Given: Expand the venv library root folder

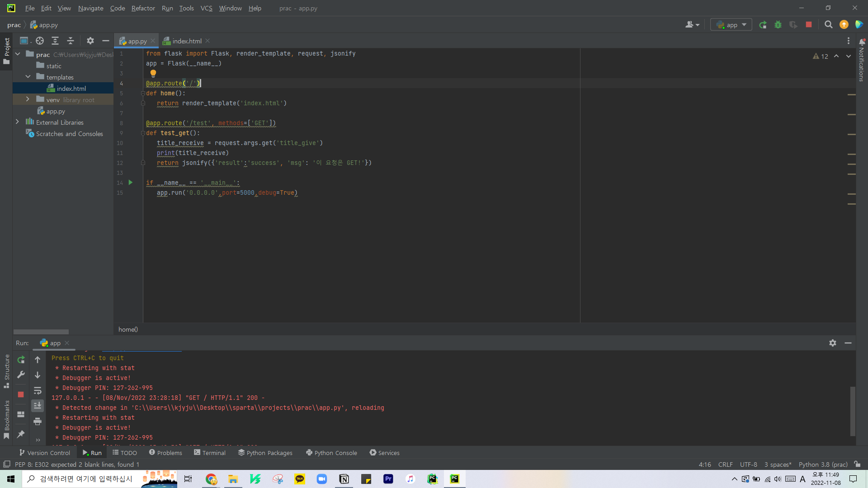Looking at the screenshot, I should tap(28, 99).
